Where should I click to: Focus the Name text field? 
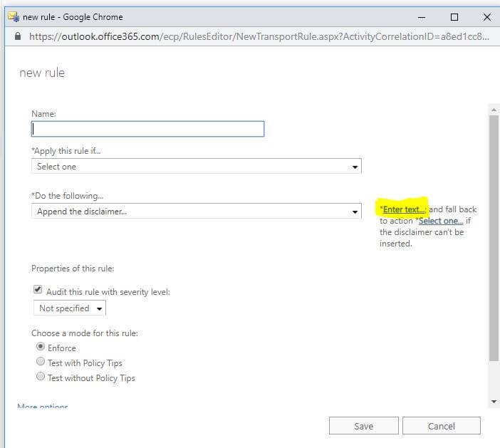point(147,129)
